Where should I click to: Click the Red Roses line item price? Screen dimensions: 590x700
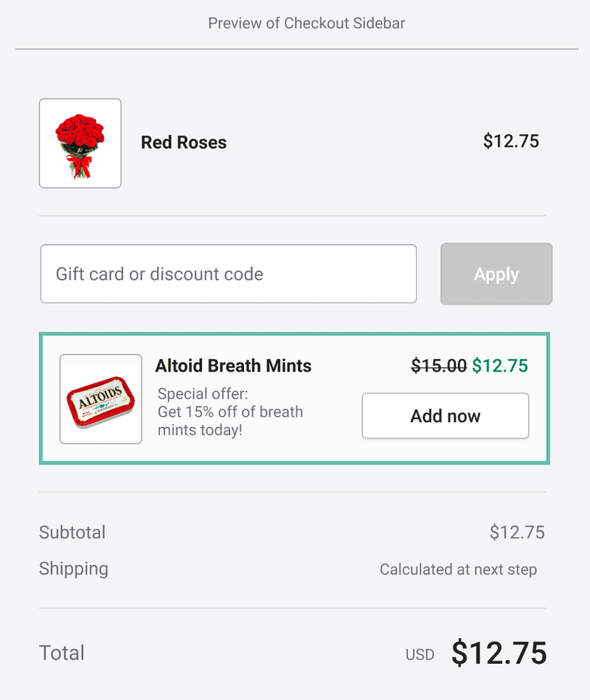[x=511, y=141]
